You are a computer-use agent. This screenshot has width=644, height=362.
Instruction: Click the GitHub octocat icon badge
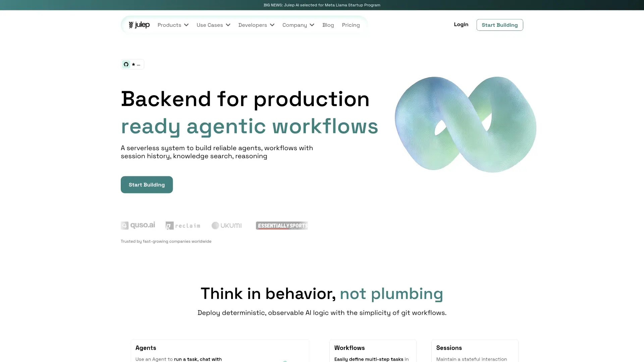point(126,64)
